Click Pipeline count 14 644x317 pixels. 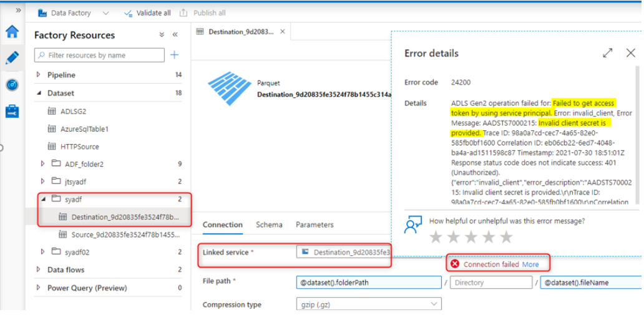[178, 75]
